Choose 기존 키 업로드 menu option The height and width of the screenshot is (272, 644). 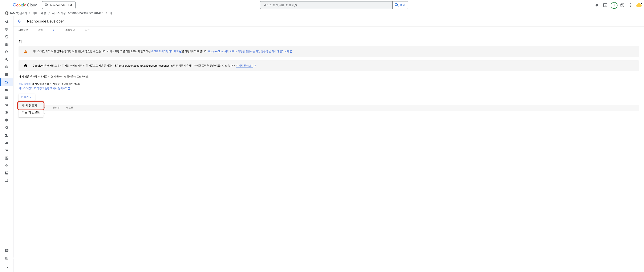pos(31,112)
